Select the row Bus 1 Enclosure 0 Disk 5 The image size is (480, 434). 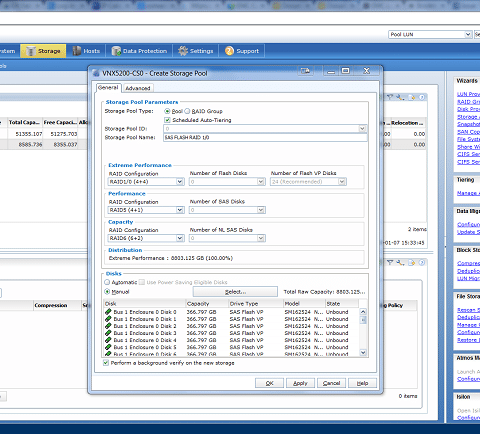pos(231,347)
